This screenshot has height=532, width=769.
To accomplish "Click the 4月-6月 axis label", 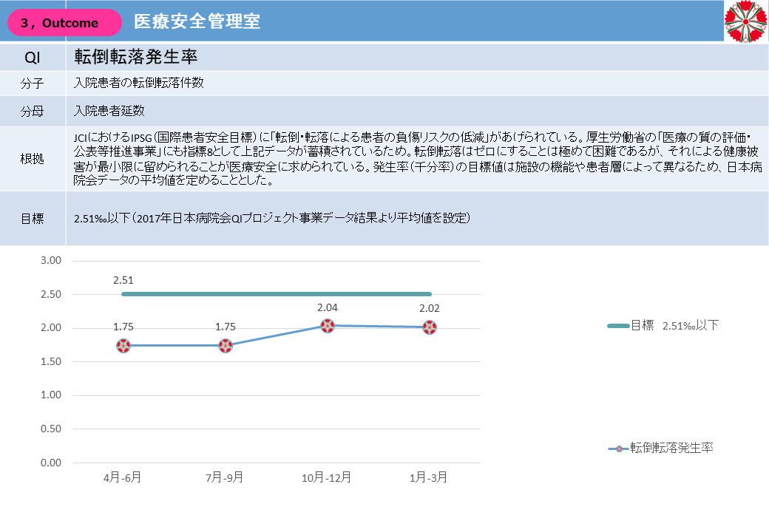I will pyautogui.click(x=123, y=477).
